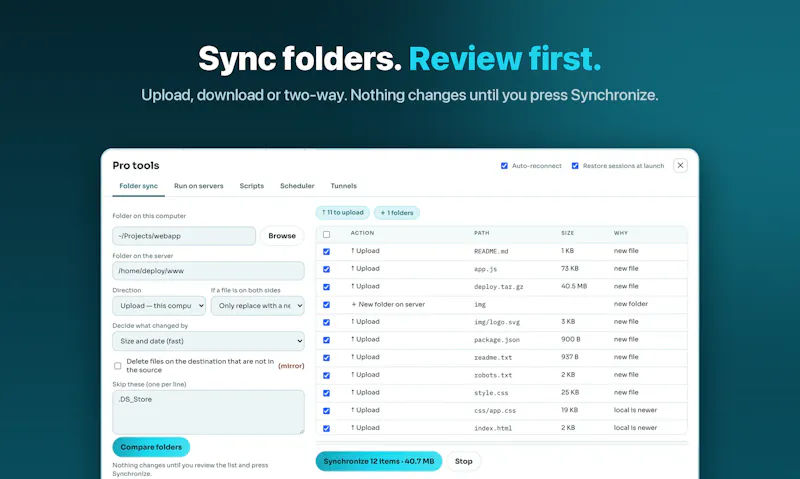Click 'local is newer' in css/app.css row
Screen dimensions: 800x479
click(x=635, y=410)
